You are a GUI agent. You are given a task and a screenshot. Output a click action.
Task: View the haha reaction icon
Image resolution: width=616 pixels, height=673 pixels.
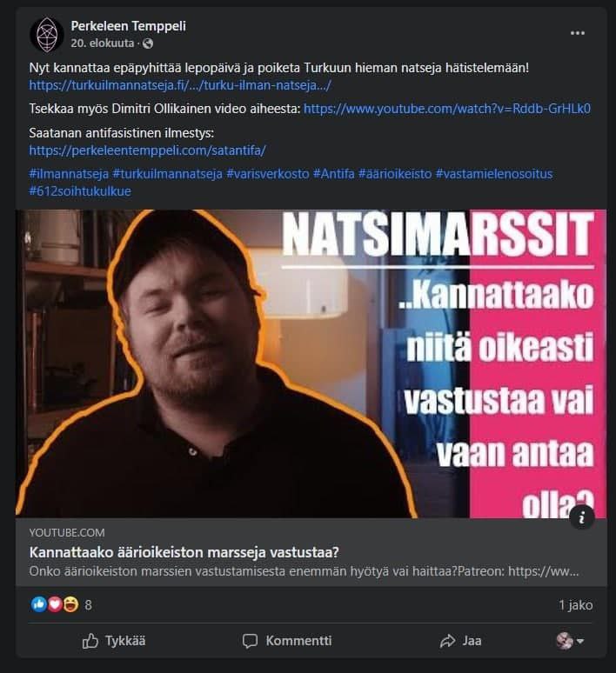coord(71,604)
